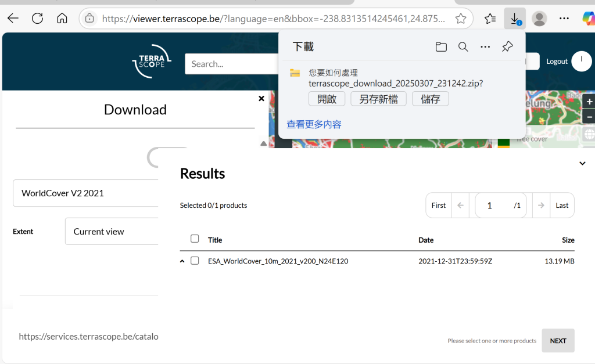Go to Last results page
Viewport: 595px width, 364px height.
pos(562,205)
